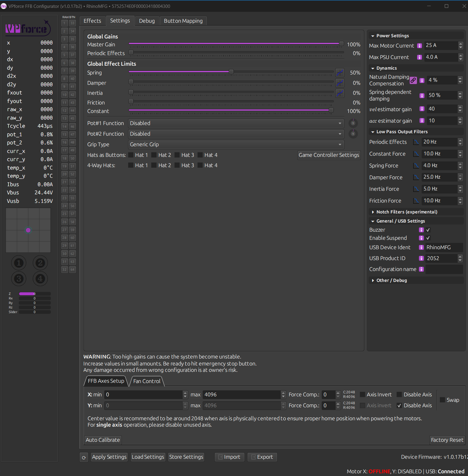The image size is (468, 476).
Task: Click the refresh icon beside Apply Settings
Action: [x=84, y=458]
